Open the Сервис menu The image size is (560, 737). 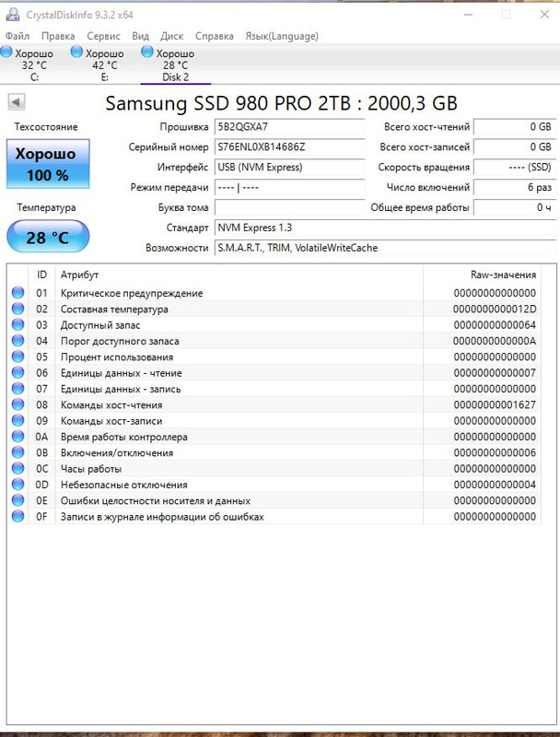tap(103, 36)
